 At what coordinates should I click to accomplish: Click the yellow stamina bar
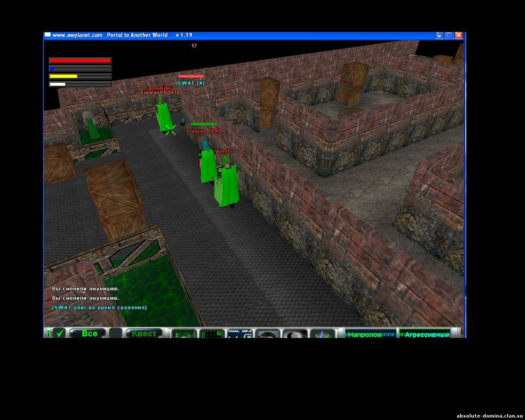pos(80,76)
